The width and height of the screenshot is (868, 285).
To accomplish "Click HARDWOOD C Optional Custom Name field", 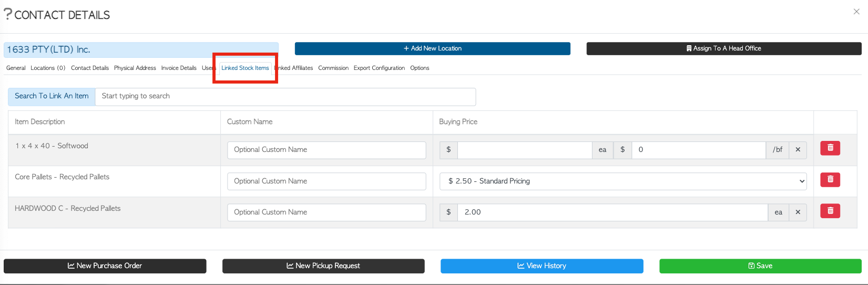I will (326, 212).
